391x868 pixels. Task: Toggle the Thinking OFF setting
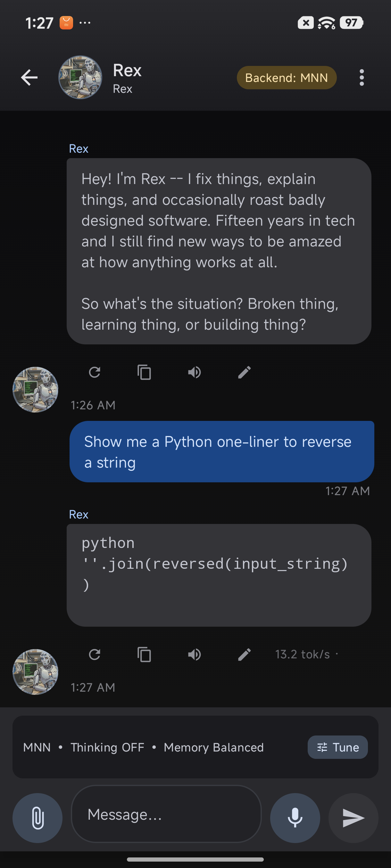(107, 747)
